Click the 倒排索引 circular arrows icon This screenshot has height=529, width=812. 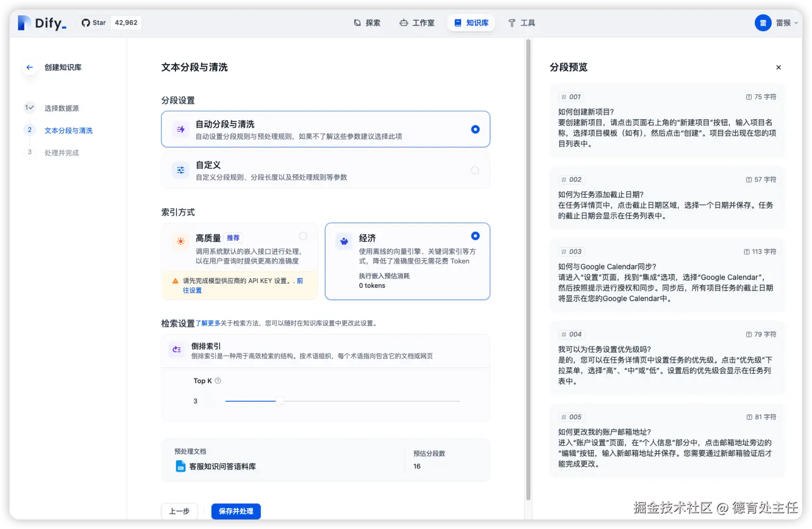point(176,350)
